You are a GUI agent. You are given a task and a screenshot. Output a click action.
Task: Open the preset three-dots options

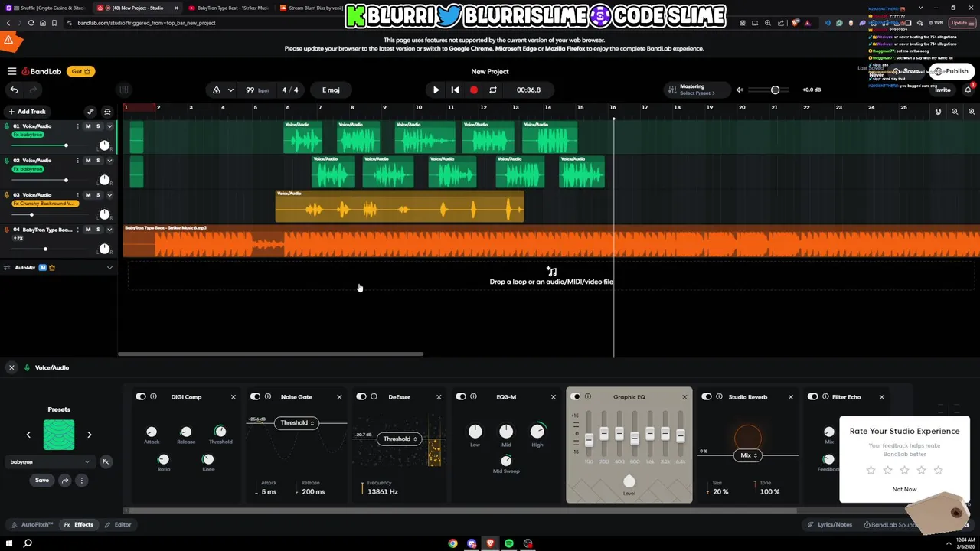81,480
